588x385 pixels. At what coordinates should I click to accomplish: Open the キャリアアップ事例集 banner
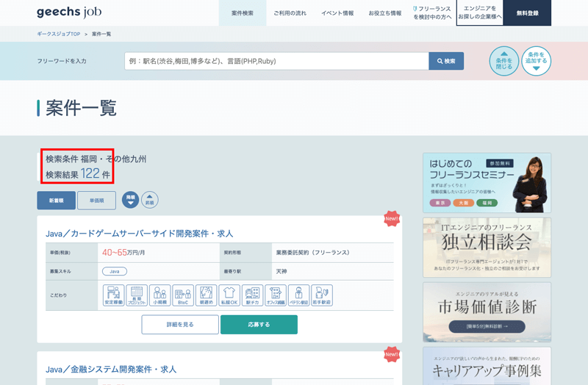(x=487, y=366)
